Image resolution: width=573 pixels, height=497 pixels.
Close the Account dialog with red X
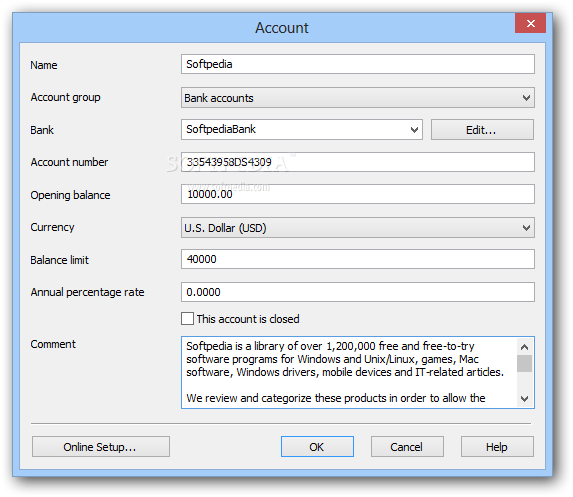pos(531,24)
